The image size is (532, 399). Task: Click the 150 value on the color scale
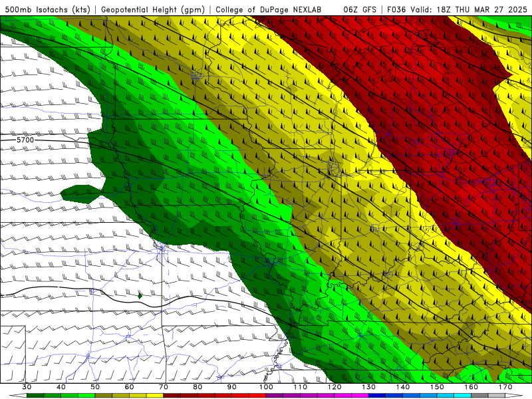(437, 387)
